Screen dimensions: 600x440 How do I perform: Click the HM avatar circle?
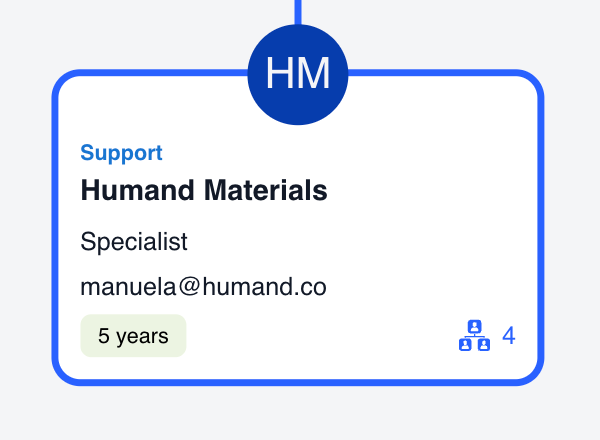click(298, 75)
